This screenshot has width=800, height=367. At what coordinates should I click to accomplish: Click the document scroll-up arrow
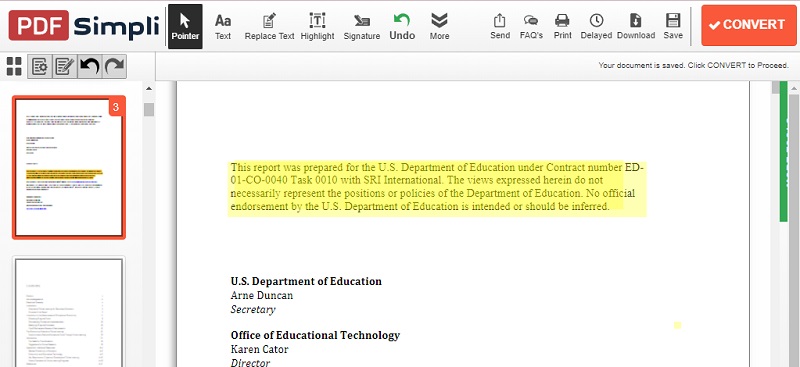(794, 88)
